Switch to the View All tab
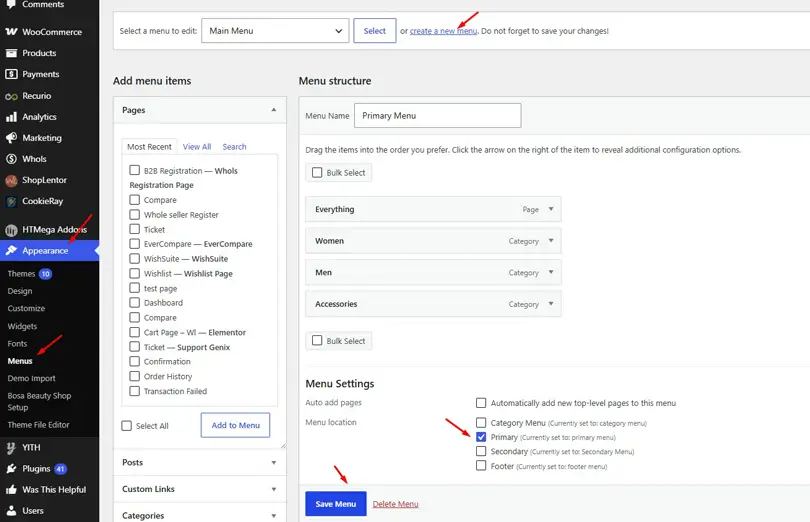Viewport: 810px width, 522px height. pyautogui.click(x=197, y=147)
